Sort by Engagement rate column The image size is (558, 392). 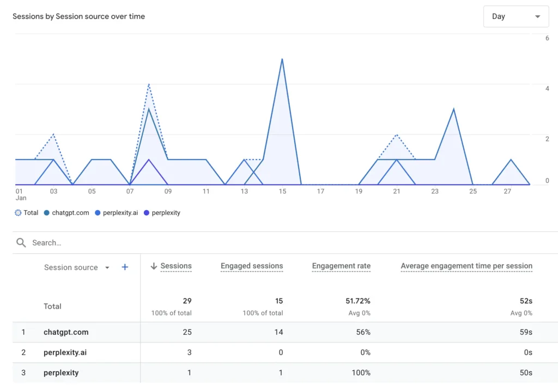(341, 266)
